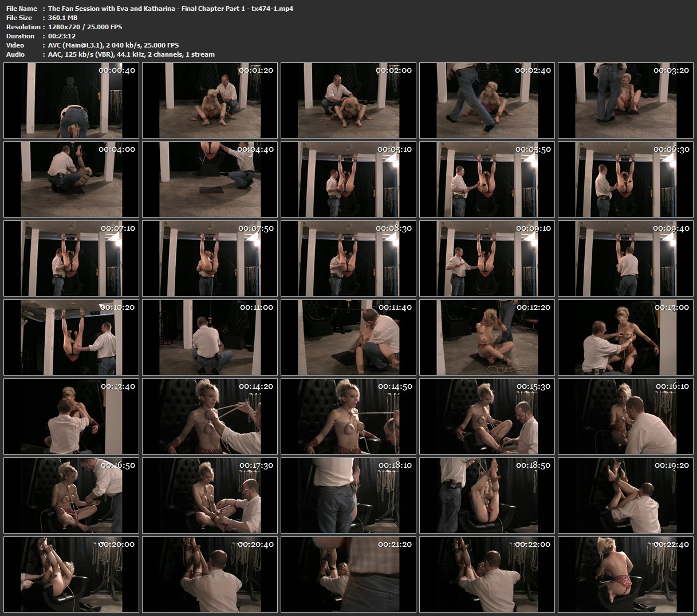Select the thumbnail stamped 00:00:40
Viewport: 697px width, 616px height.
click(x=72, y=101)
